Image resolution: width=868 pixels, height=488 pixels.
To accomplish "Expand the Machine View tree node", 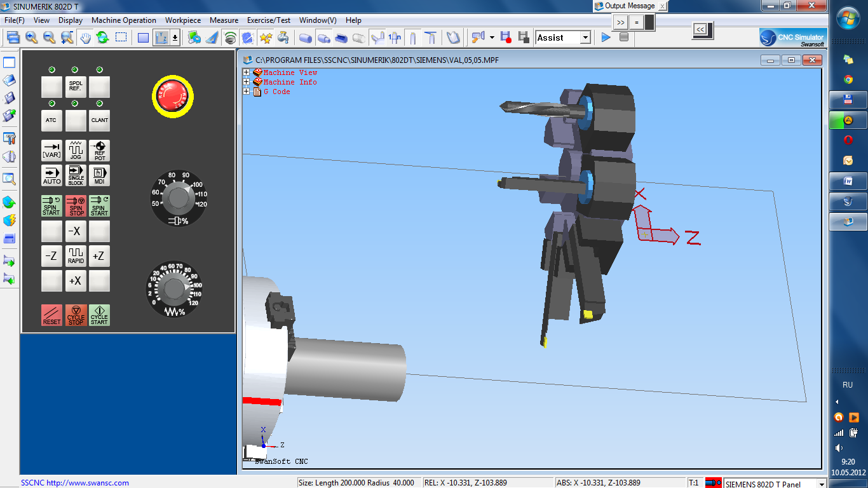I will coord(247,72).
